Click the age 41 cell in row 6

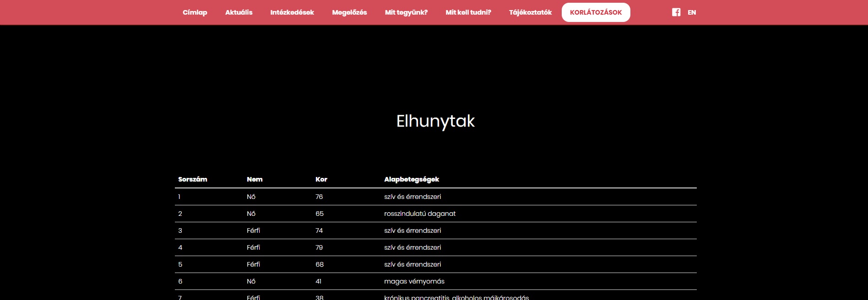[319, 281]
